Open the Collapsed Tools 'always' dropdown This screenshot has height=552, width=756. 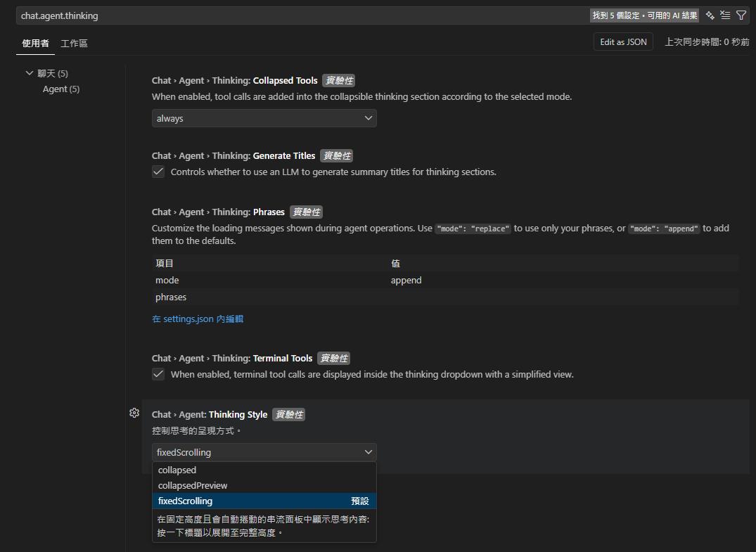coord(264,118)
